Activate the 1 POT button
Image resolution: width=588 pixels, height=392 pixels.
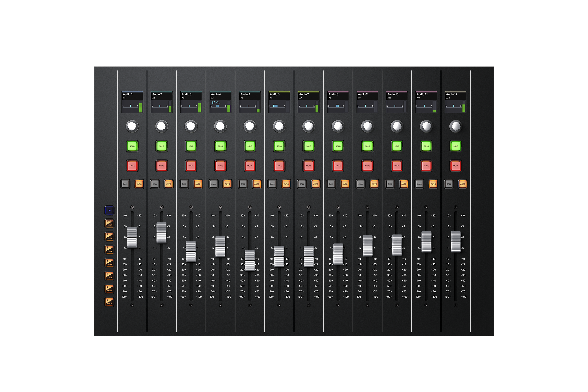[x=110, y=236]
